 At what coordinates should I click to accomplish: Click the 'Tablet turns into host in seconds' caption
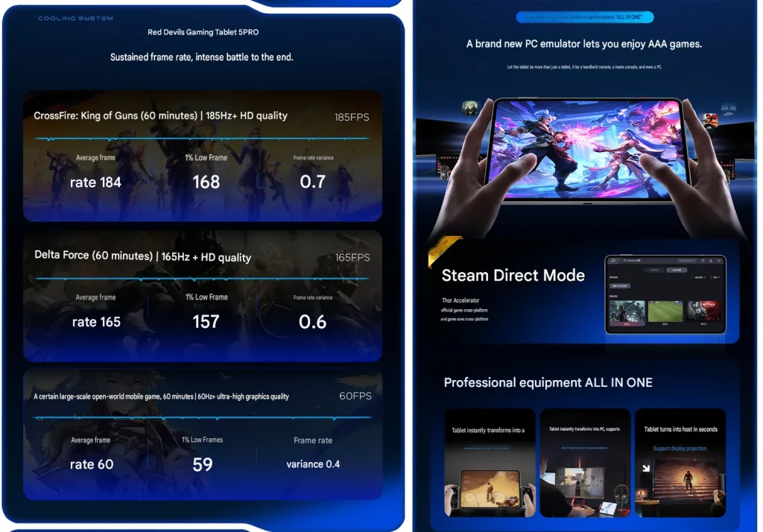click(x=681, y=429)
